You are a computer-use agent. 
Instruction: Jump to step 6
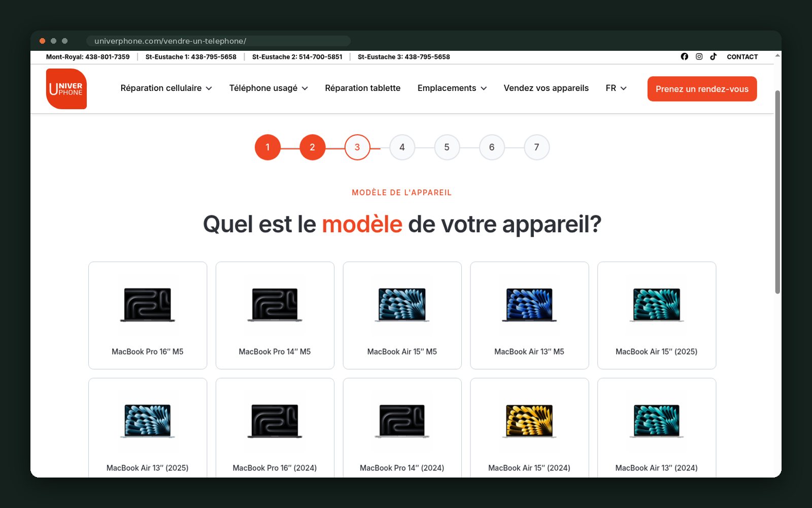(492, 147)
